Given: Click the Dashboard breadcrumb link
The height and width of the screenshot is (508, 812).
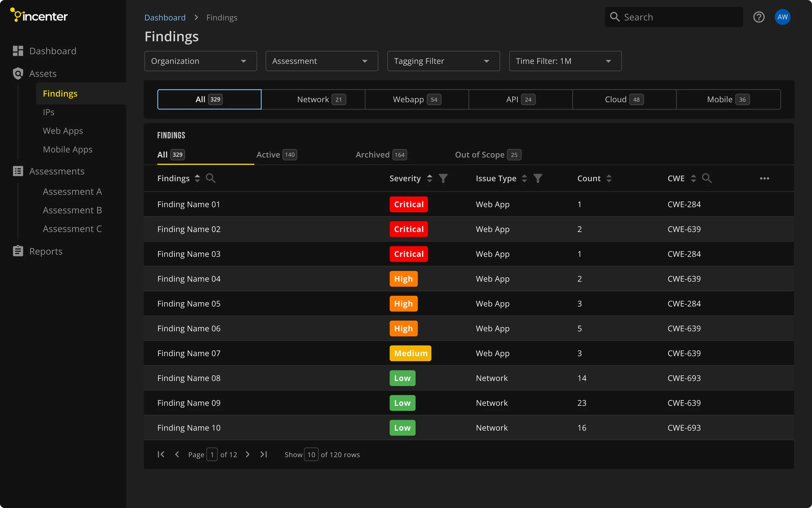Looking at the screenshot, I should (x=165, y=18).
